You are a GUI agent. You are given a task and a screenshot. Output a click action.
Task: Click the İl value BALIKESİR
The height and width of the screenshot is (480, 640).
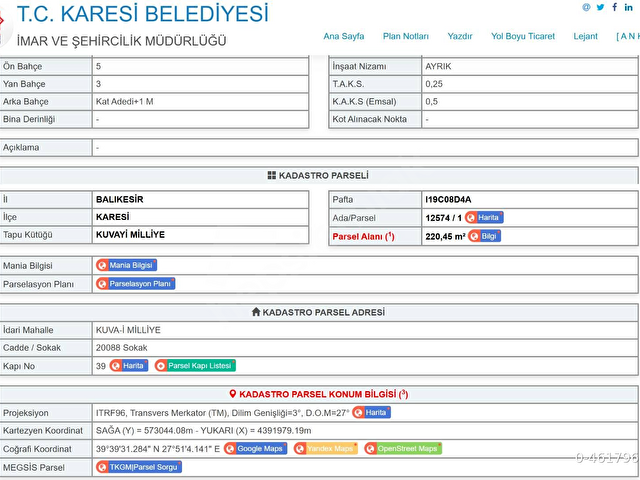[x=120, y=200]
